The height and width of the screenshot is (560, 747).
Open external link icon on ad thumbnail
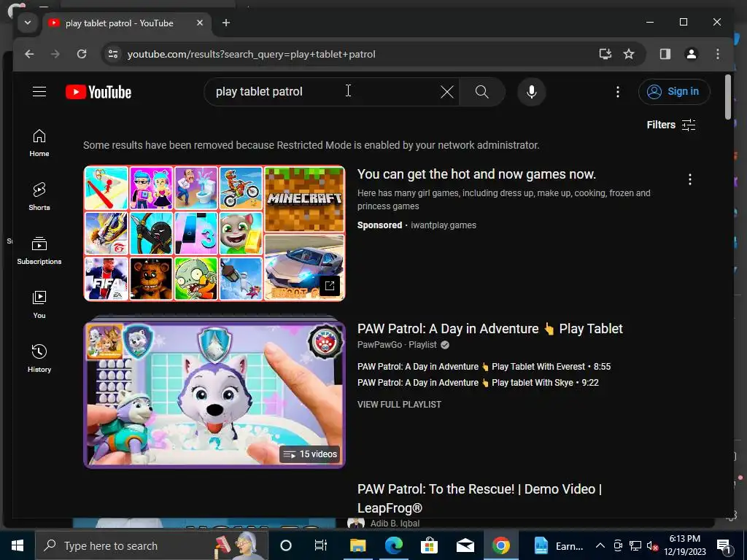click(x=330, y=286)
